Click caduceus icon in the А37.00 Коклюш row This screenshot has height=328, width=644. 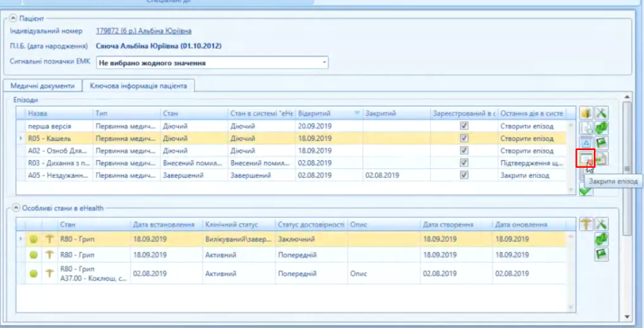coord(49,274)
